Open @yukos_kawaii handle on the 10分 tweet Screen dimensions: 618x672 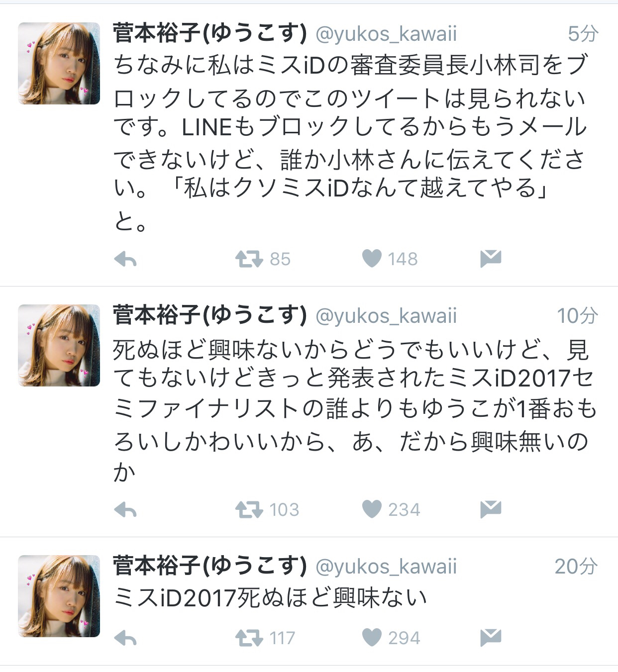(x=386, y=316)
